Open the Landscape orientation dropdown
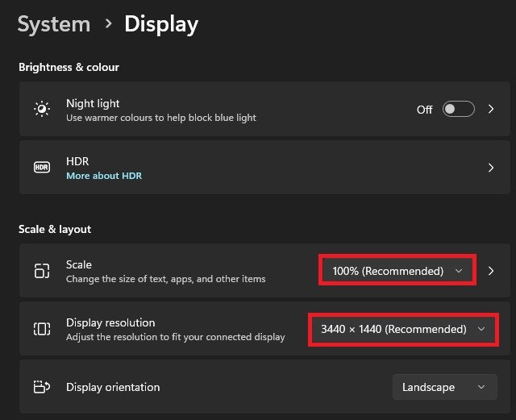Image resolution: width=516 pixels, height=420 pixels. [444, 387]
